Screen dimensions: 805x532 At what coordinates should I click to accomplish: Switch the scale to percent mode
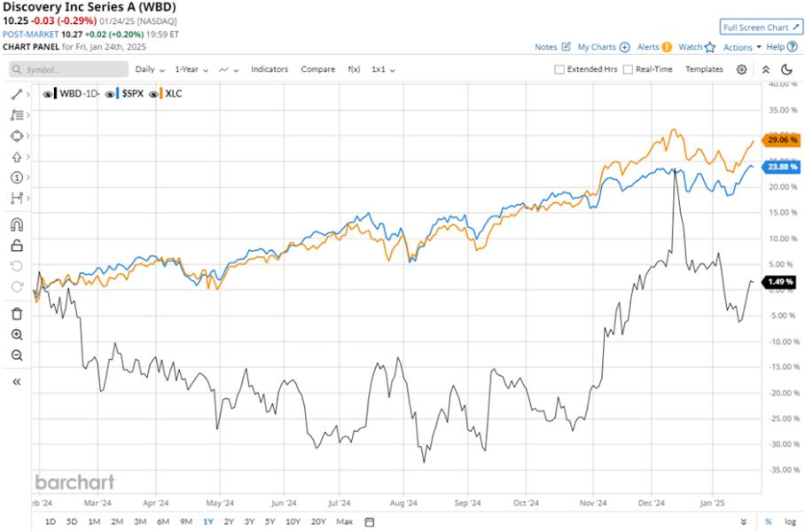click(x=768, y=521)
